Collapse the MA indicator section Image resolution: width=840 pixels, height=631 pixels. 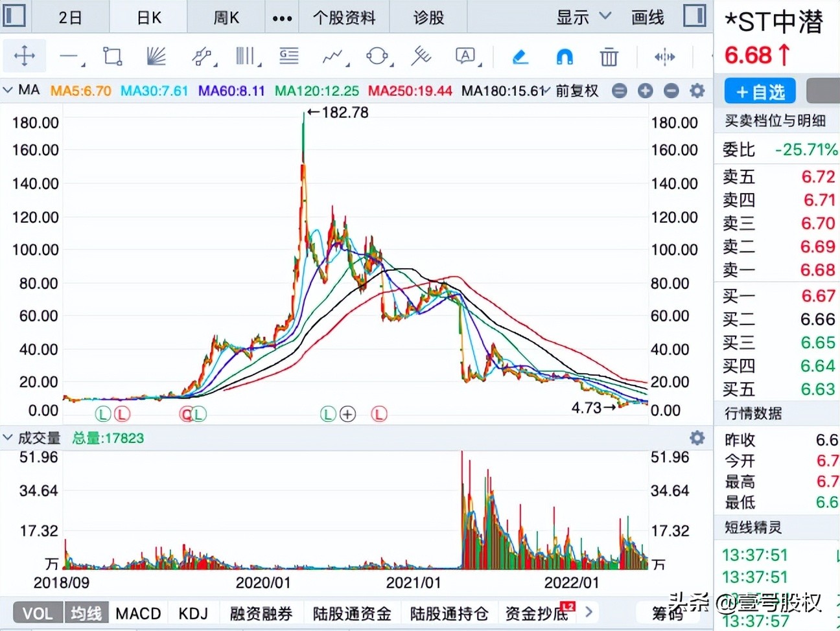click(x=9, y=91)
